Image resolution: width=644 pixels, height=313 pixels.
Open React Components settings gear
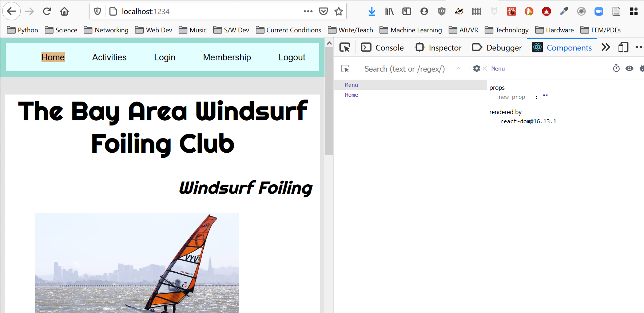pos(476,68)
